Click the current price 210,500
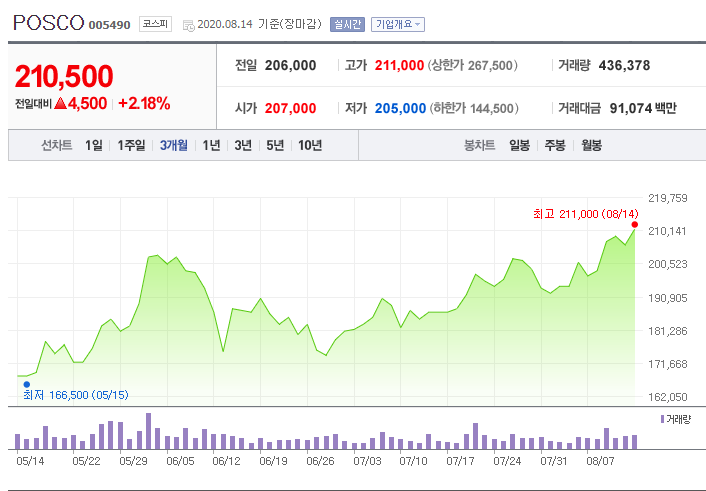This screenshot has width=706, height=491. coord(64,76)
